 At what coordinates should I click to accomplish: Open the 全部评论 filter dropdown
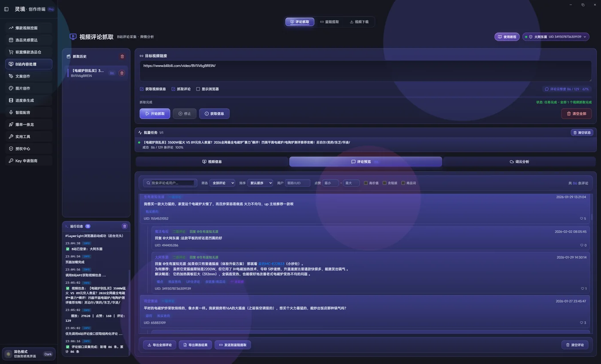(222, 183)
